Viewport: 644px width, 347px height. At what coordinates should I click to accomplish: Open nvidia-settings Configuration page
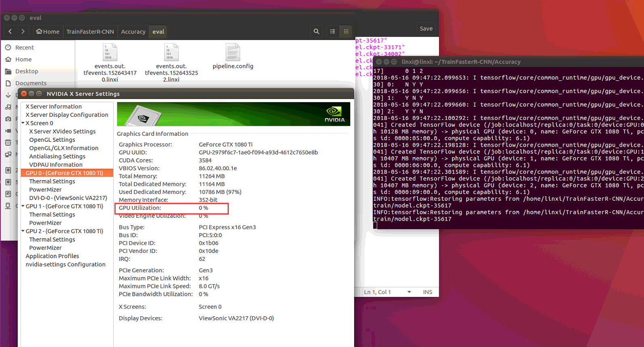click(65, 264)
